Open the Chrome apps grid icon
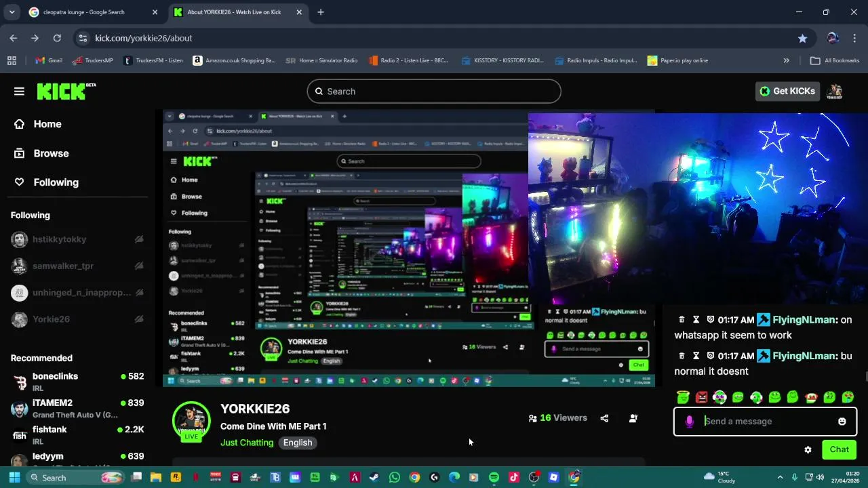 [12, 60]
